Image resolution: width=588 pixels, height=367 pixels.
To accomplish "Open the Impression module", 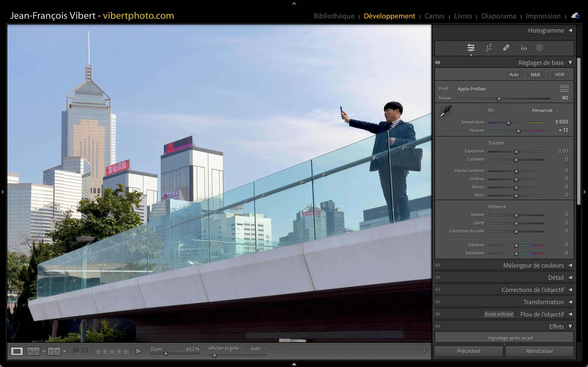I will tap(543, 16).
